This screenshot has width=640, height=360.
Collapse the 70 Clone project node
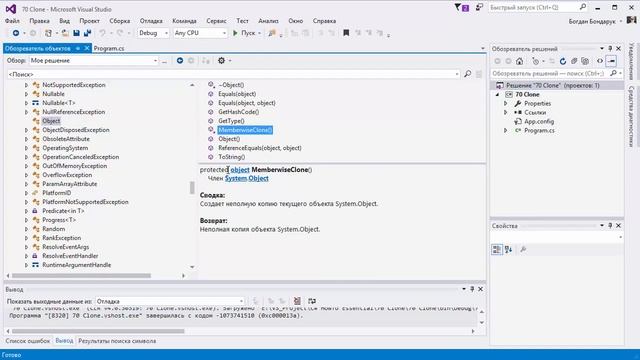point(497,94)
